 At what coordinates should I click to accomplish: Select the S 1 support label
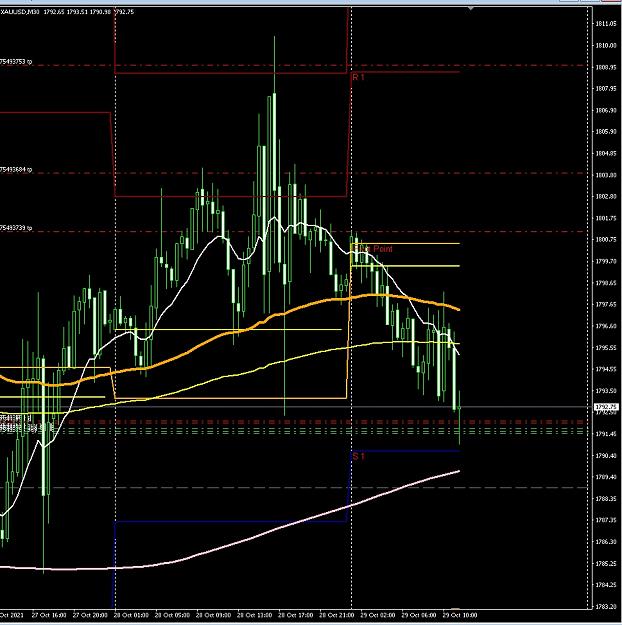point(358,456)
